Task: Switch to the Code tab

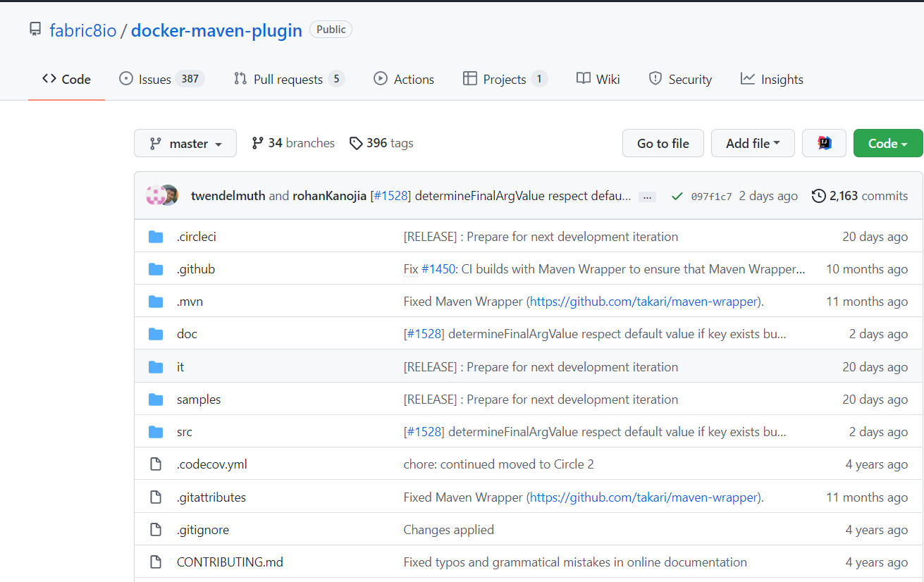Action: [x=66, y=79]
